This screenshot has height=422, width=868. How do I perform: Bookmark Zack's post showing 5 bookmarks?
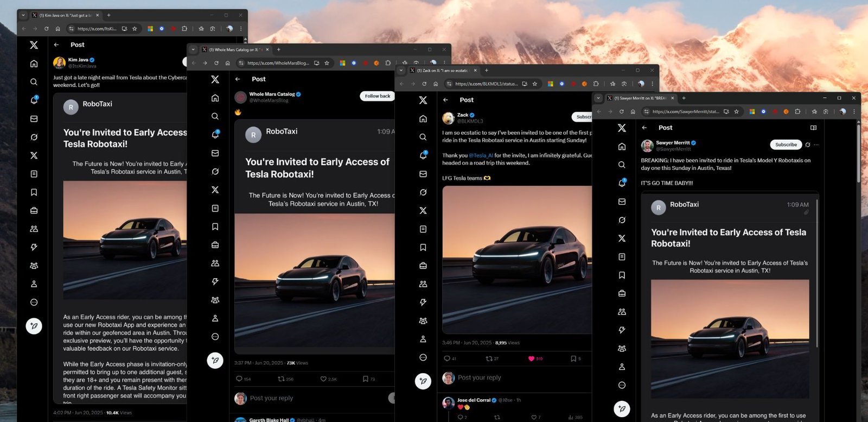(573, 358)
